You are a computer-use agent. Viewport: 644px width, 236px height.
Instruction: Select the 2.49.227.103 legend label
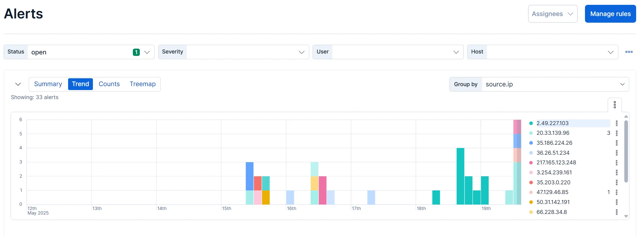pos(553,123)
